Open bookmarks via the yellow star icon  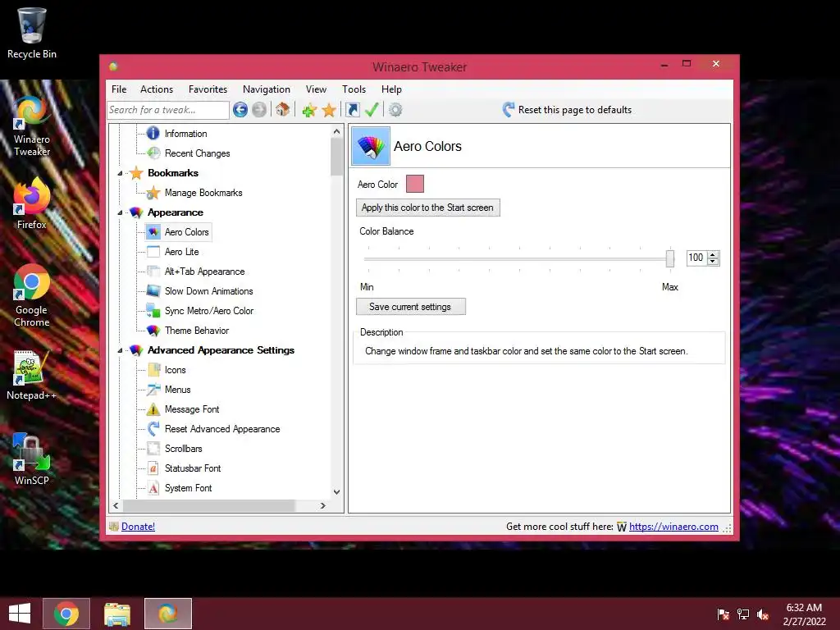tap(329, 111)
